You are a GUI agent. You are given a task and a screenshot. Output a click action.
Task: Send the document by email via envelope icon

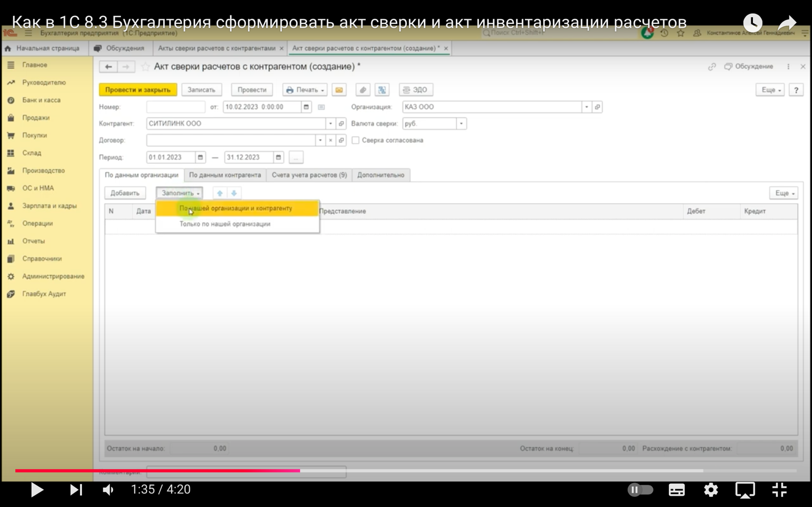339,90
